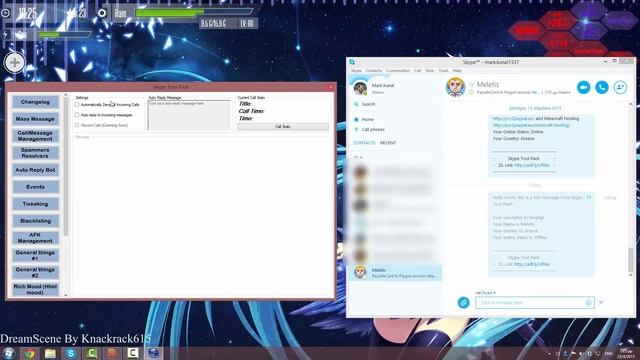Open General things #1 section
This screenshot has width=640, height=360.
tap(36, 255)
